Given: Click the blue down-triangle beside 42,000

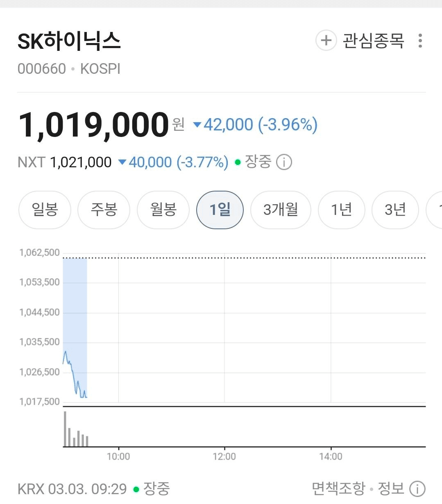Looking at the screenshot, I should point(197,125).
